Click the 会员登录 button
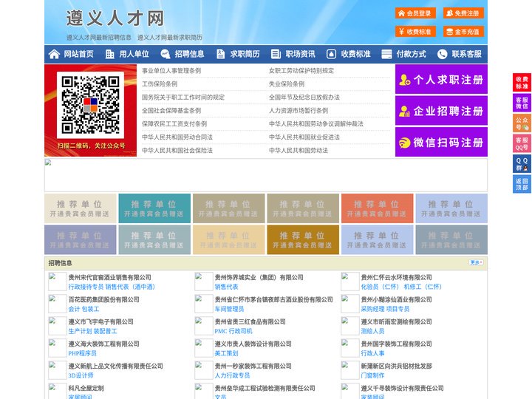The image size is (532, 399). tap(415, 13)
